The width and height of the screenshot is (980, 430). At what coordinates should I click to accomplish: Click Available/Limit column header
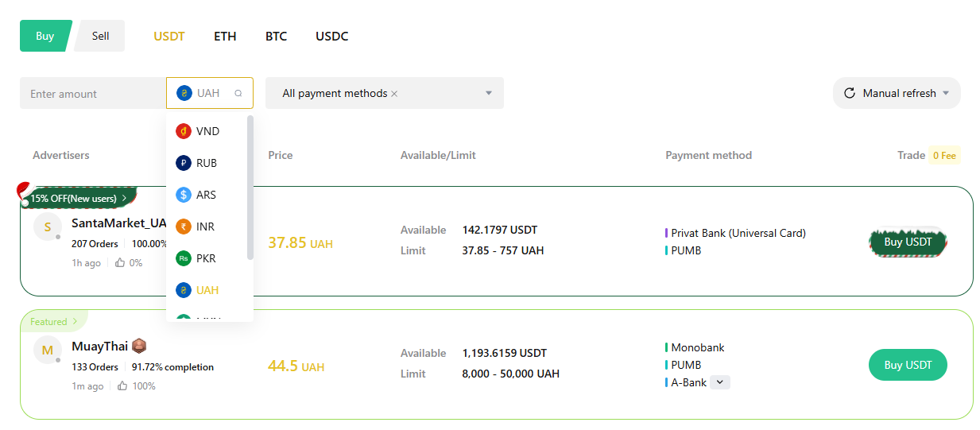pyautogui.click(x=438, y=155)
